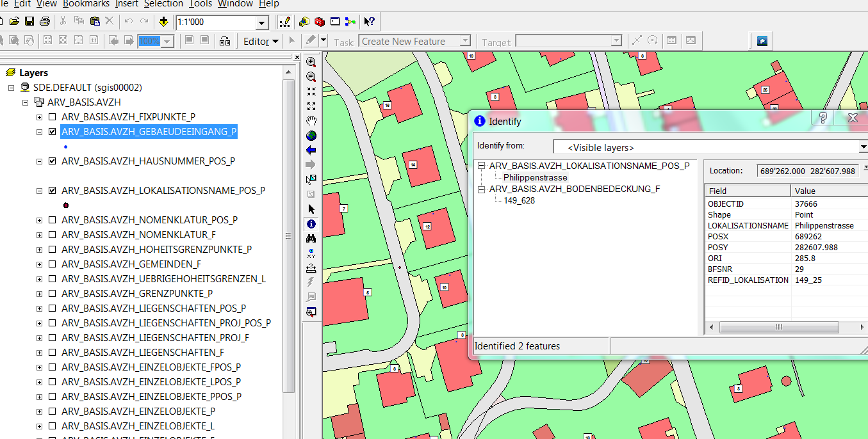Select the Find binoculars tool

click(x=311, y=239)
